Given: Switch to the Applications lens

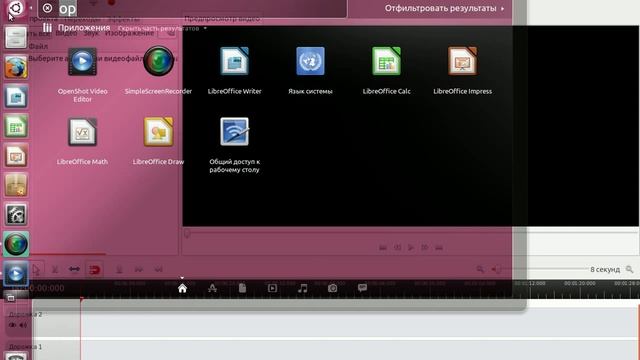Looking at the screenshot, I should (x=212, y=288).
